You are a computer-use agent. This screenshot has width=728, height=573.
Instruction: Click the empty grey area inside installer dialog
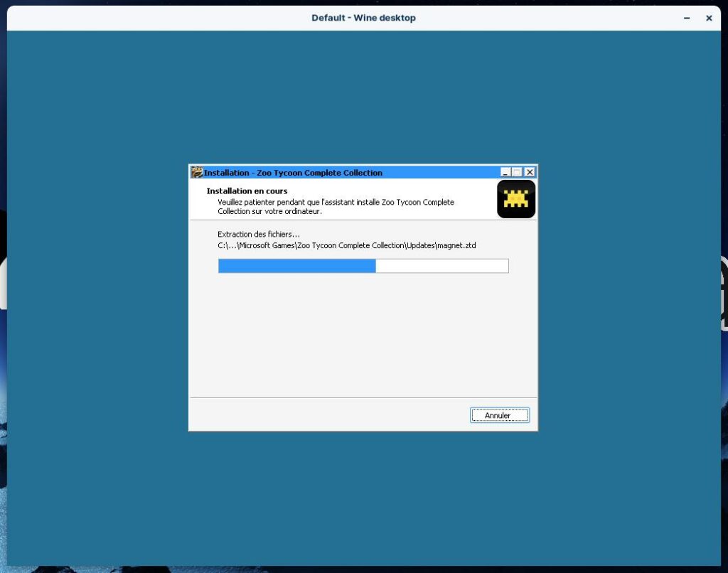[363, 334]
